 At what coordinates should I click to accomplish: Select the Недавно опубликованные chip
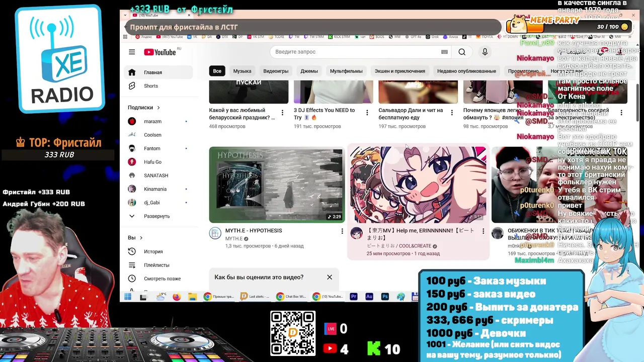[x=466, y=71]
